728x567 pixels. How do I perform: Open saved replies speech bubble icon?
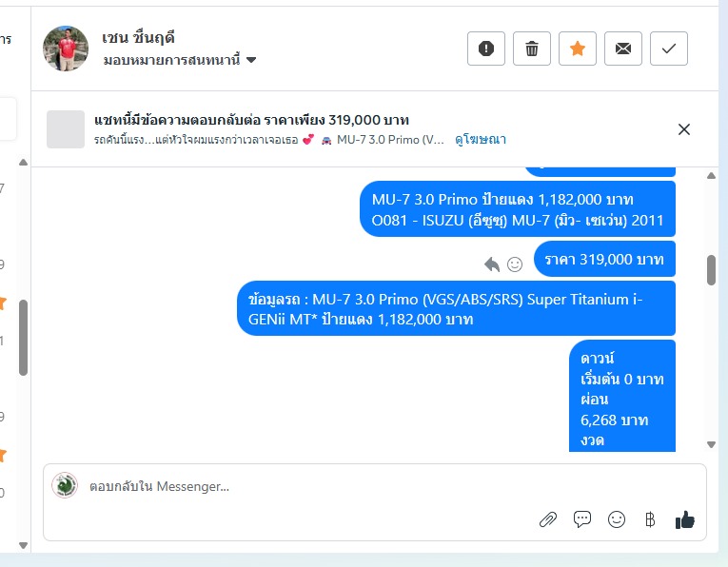582,519
